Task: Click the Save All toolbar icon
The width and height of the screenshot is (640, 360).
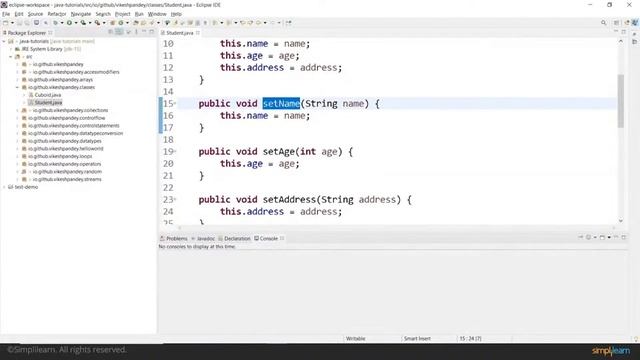Action: coord(27,23)
